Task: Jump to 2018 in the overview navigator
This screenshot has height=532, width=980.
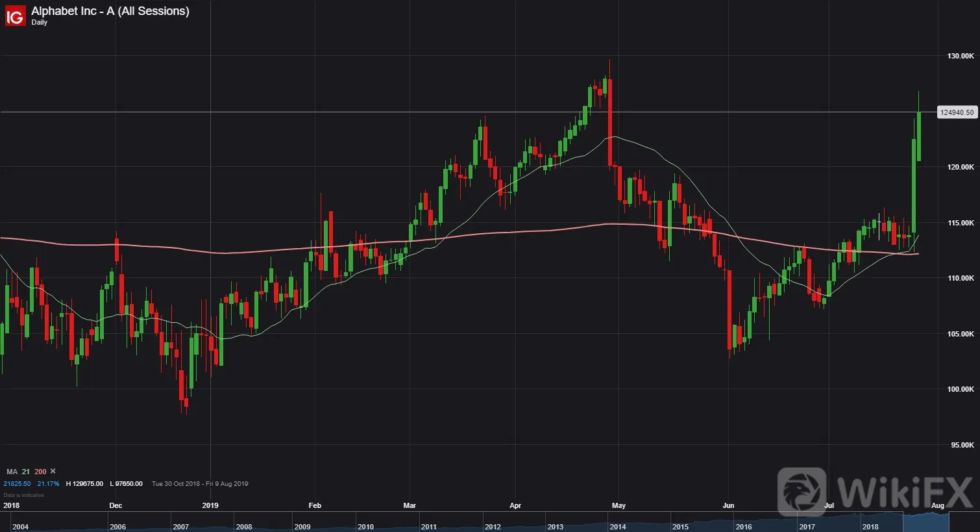Action: click(x=870, y=527)
